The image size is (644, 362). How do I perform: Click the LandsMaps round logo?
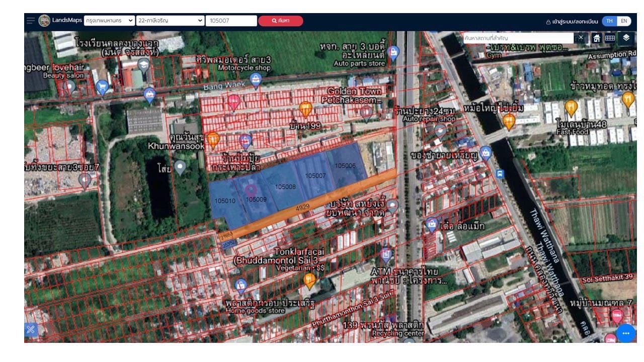tap(44, 21)
